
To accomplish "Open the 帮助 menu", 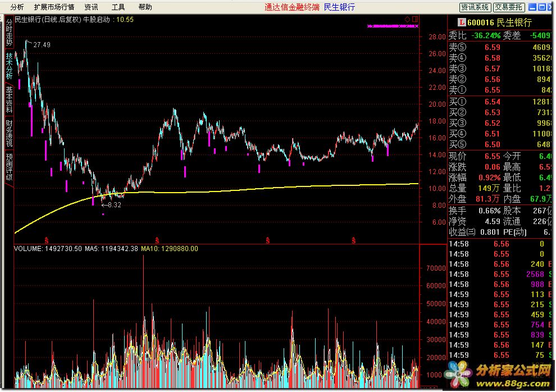I will tap(145, 7).
